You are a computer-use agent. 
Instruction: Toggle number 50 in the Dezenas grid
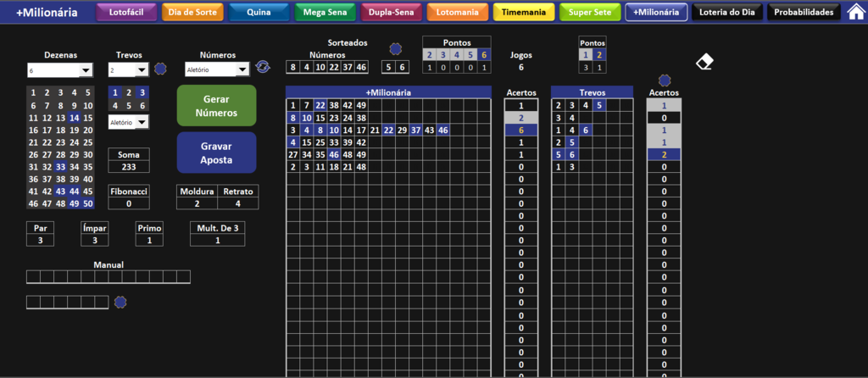tap(87, 203)
